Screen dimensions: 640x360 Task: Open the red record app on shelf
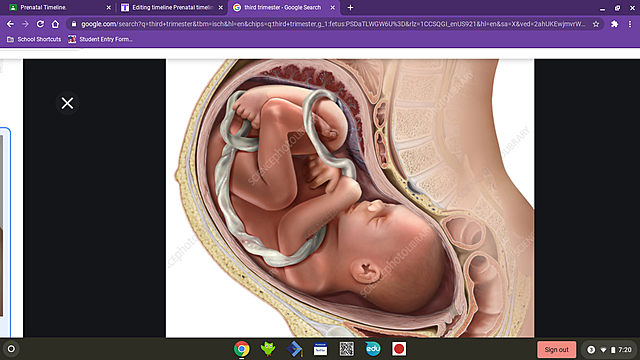399,349
